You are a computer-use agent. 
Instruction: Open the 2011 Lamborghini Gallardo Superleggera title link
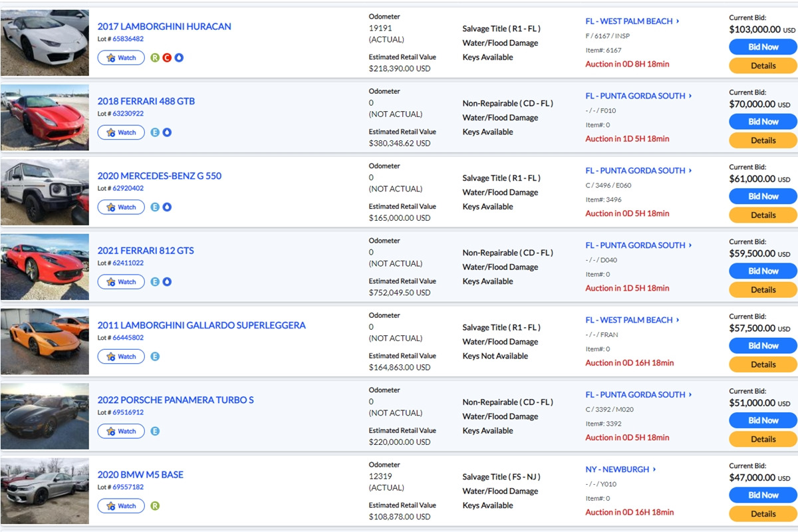201,325
